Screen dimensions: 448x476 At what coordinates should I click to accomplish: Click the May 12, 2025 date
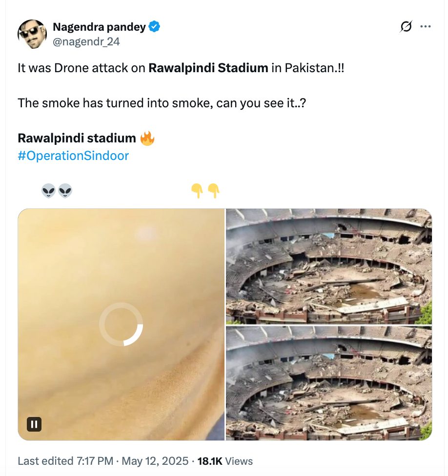point(155,461)
